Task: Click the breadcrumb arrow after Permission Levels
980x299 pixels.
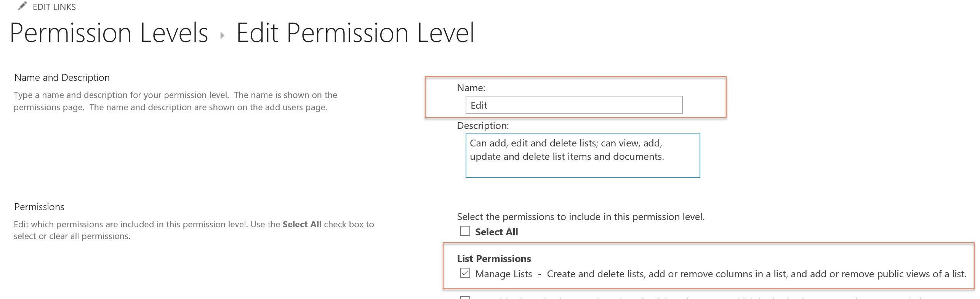Action: [223, 34]
